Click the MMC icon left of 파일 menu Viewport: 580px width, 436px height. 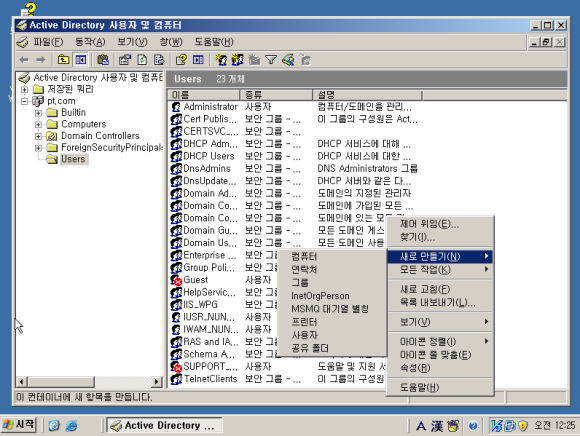click(23, 42)
